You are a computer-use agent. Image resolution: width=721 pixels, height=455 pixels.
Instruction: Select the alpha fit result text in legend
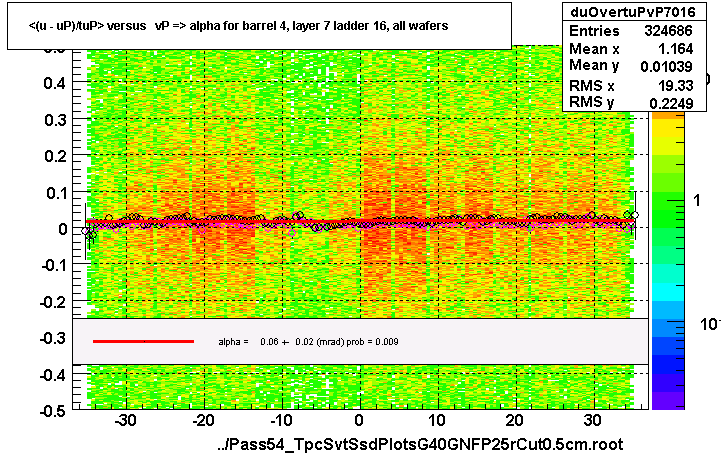click(x=308, y=342)
